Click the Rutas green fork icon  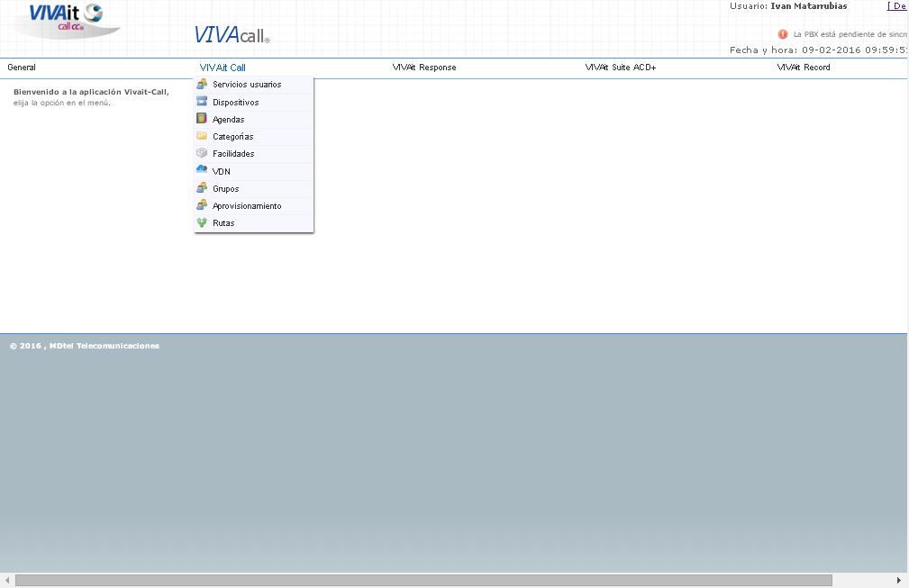(x=202, y=222)
